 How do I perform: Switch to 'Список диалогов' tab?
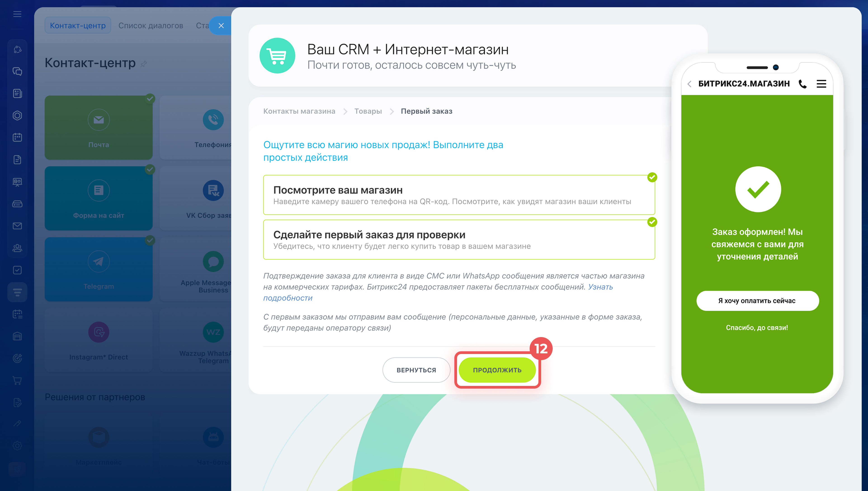pos(151,26)
